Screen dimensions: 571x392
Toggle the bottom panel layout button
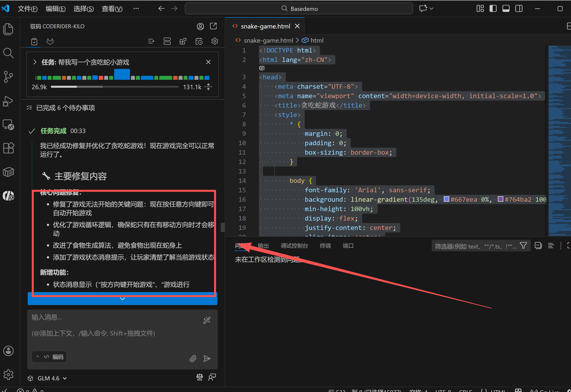(506, 9)
